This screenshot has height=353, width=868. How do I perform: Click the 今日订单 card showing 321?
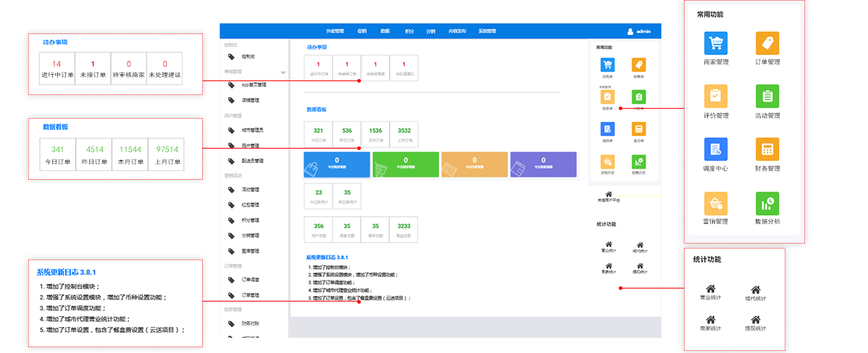pyautogui.click(x=318, y=134)
